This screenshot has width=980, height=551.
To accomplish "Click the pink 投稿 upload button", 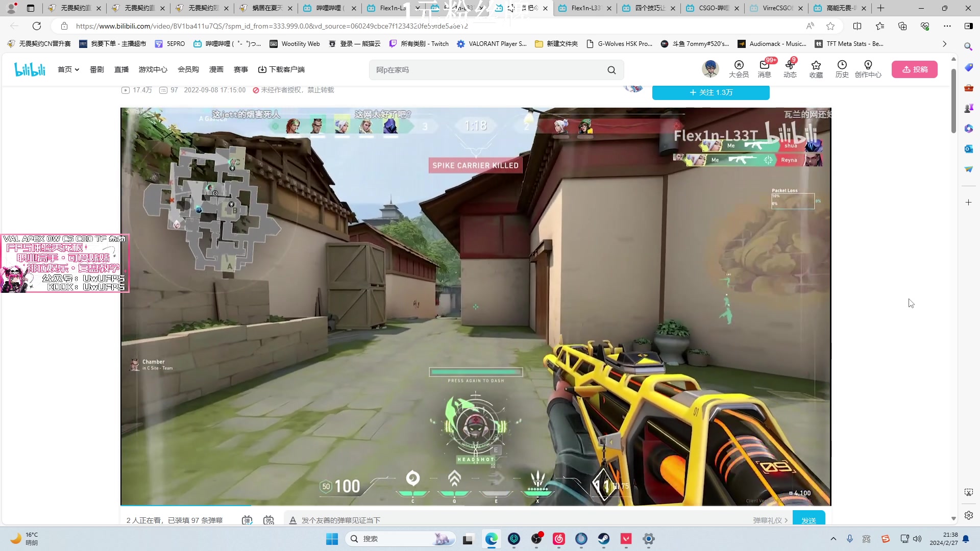I will click(915, 69).
